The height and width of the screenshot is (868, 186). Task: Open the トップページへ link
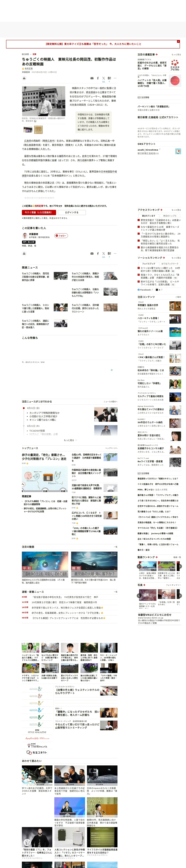coord(111,448)
